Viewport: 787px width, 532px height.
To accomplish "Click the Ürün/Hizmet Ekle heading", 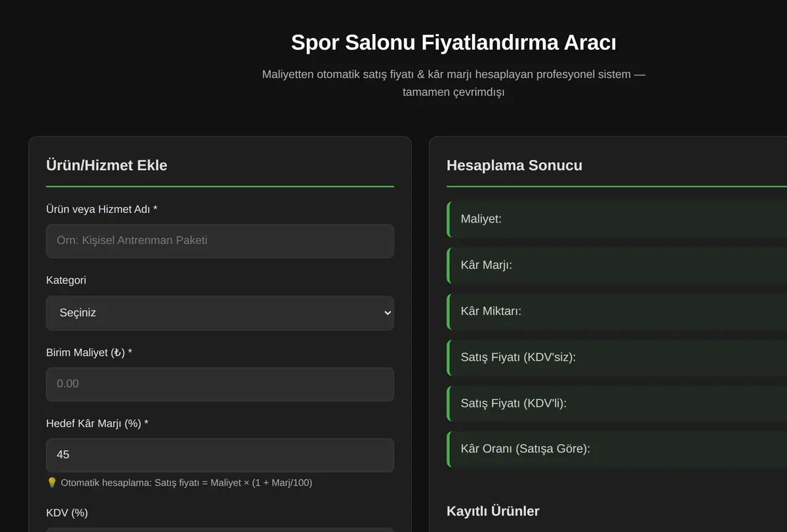I will (x=106, y=165).
